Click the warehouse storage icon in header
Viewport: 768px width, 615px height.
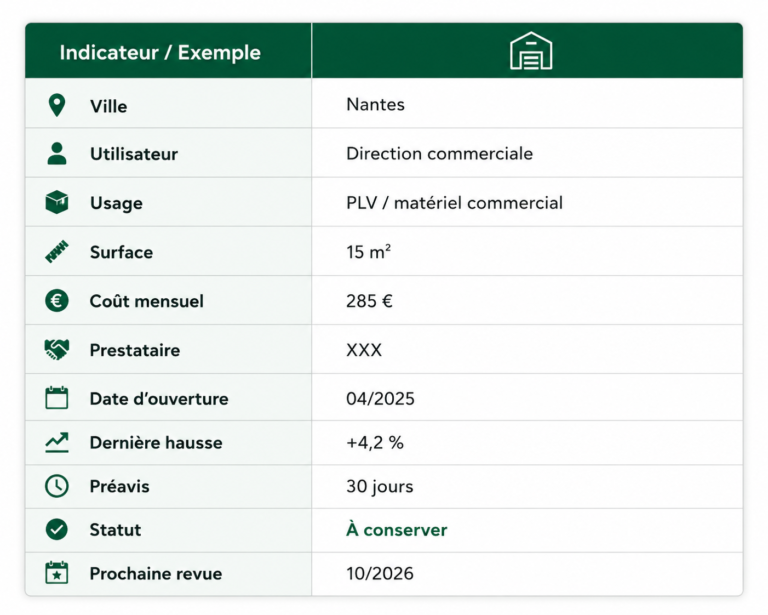point(531,51)
